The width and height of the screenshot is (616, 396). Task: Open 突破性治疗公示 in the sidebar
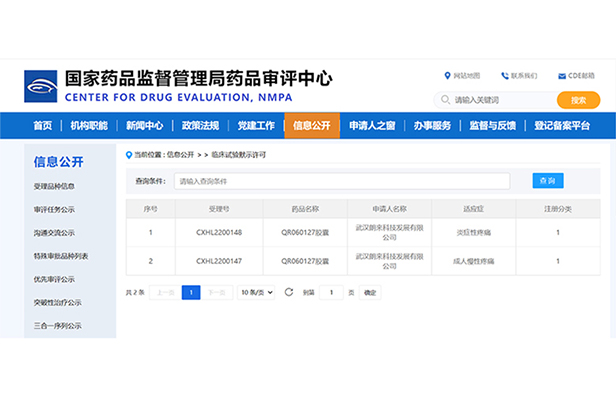click(57, 302)
